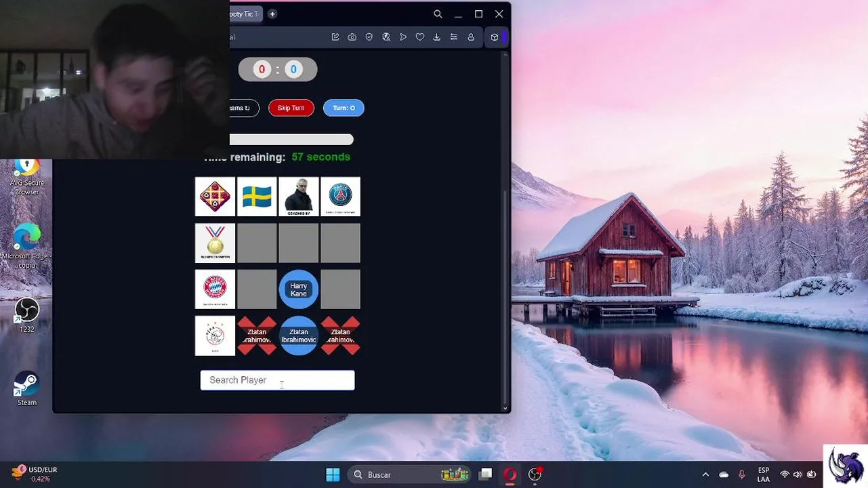868x488 pixels.
Task: Click the red score counter 0
Action: point(262,69)
